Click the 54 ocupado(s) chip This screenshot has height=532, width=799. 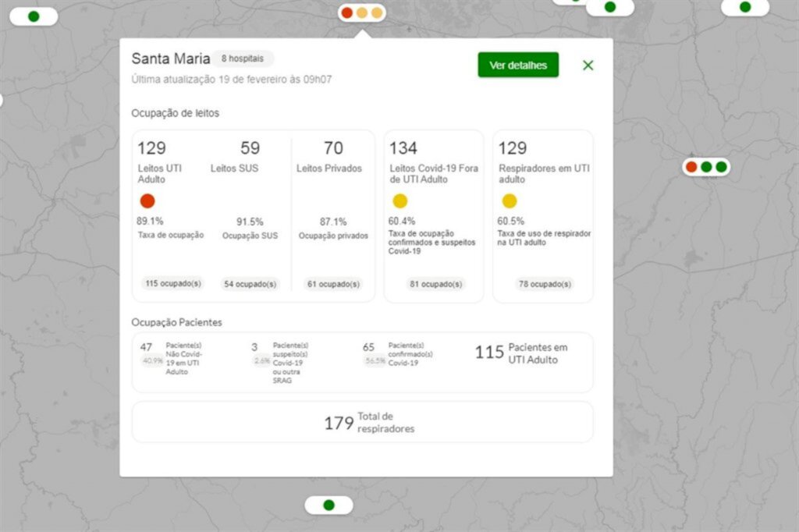click(250, 284)
